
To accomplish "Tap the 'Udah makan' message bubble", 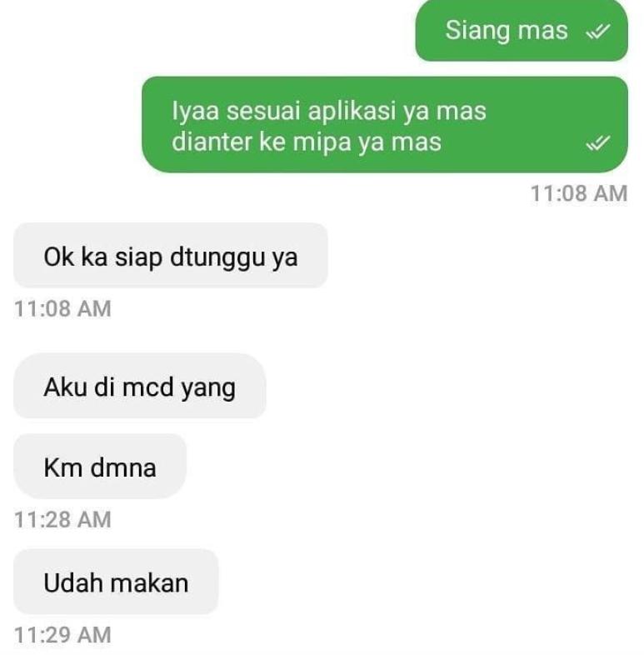I will point(116,582).
